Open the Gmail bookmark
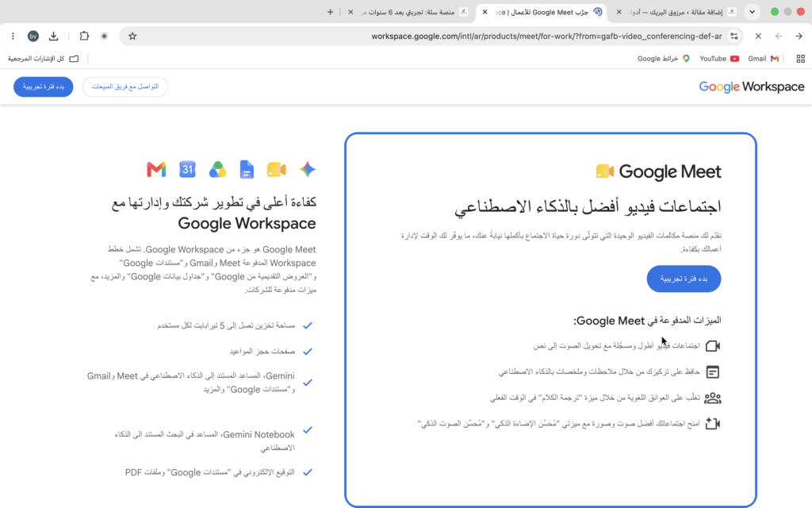The image size is (812, 508). [764, 59]
